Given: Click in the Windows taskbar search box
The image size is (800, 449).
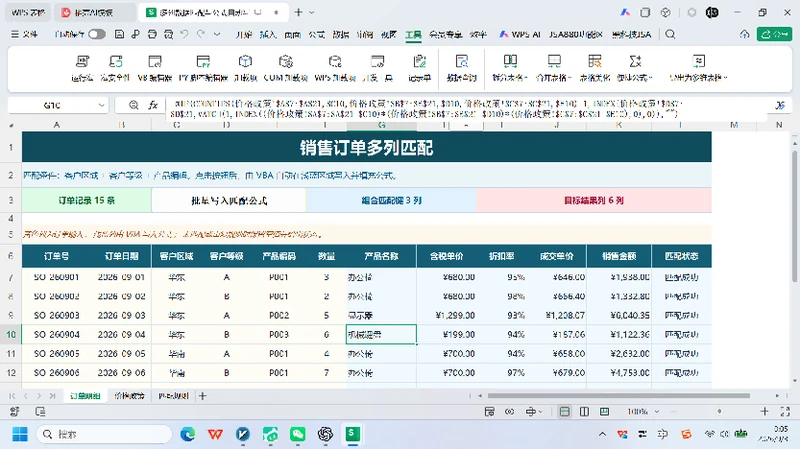Looking at the screenshot, I should [105, 434].
